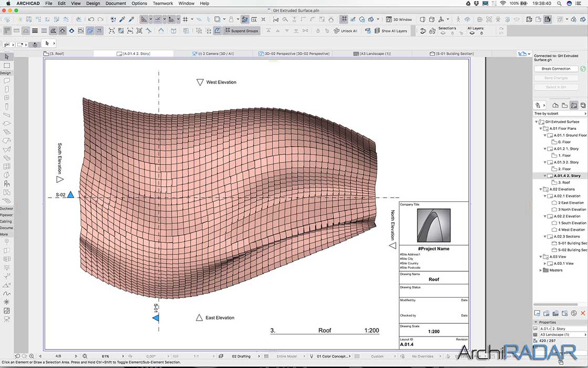
Task: Select the Arrow tool in the left toolbox
Action: point(7,56)
